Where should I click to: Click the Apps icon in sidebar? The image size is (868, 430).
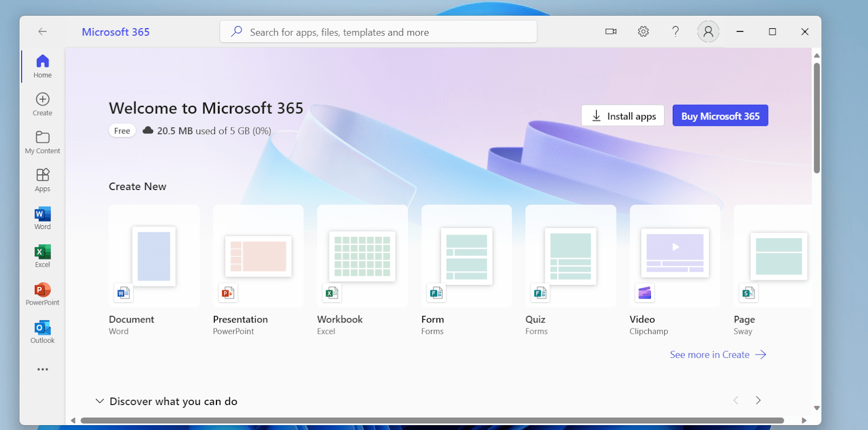click(x=42, y=180)
